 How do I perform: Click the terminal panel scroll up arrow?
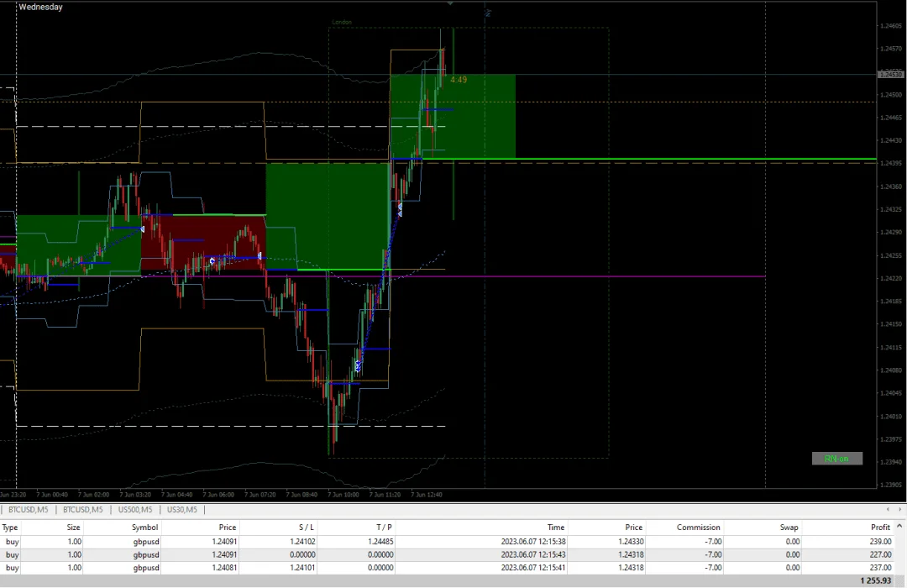(899, 526)
